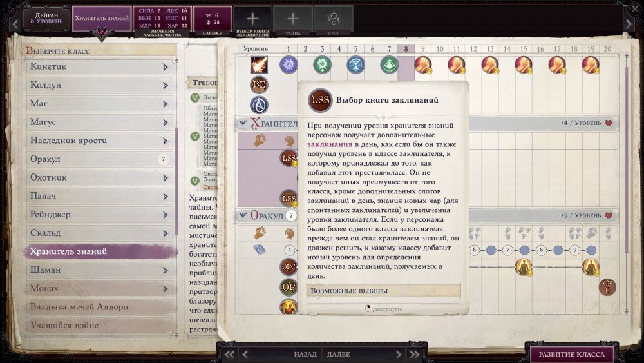Click the spell level 7 circle marker
This screenshot has width=644, height=363.
[x=507, y=250]
